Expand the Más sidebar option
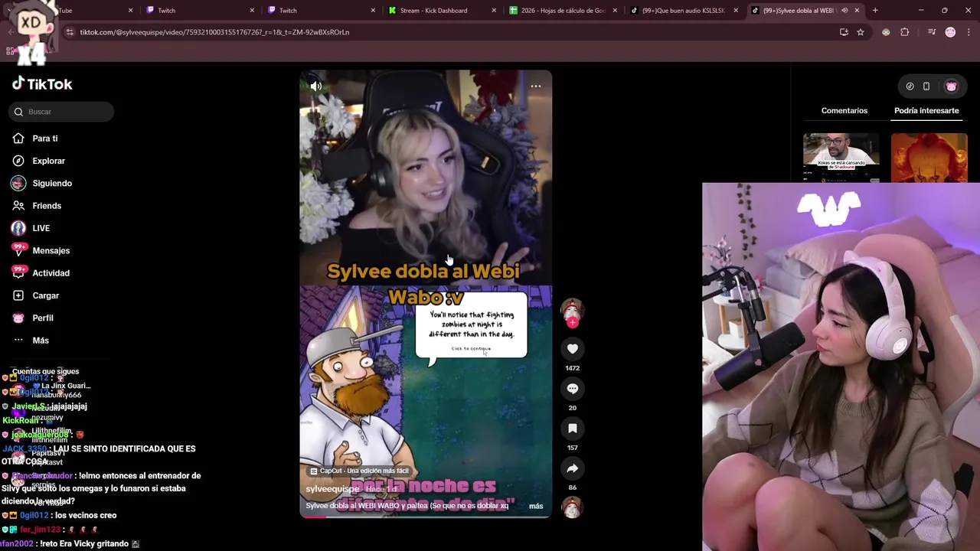This screenshot has height=551, width=980. tap(41, 341)
